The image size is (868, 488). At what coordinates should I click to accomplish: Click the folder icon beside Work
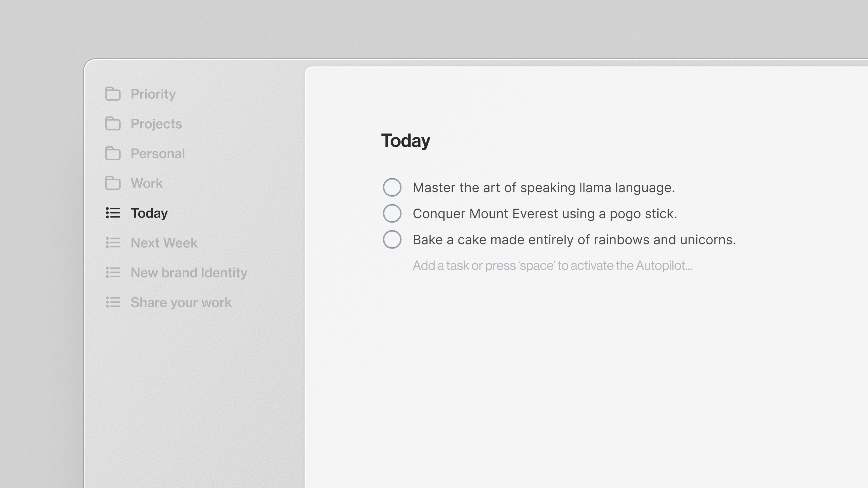[x=113, y=183]
